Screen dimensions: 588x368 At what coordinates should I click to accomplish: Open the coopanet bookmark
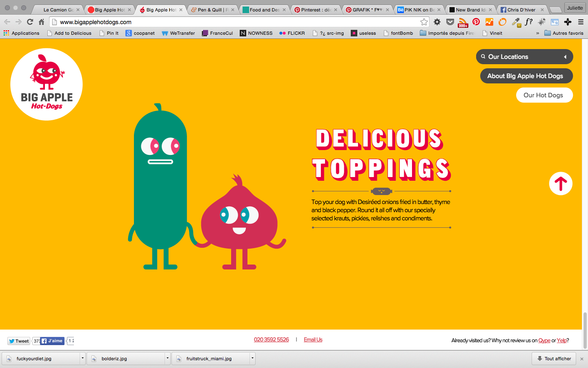click(x=140, y=33)
